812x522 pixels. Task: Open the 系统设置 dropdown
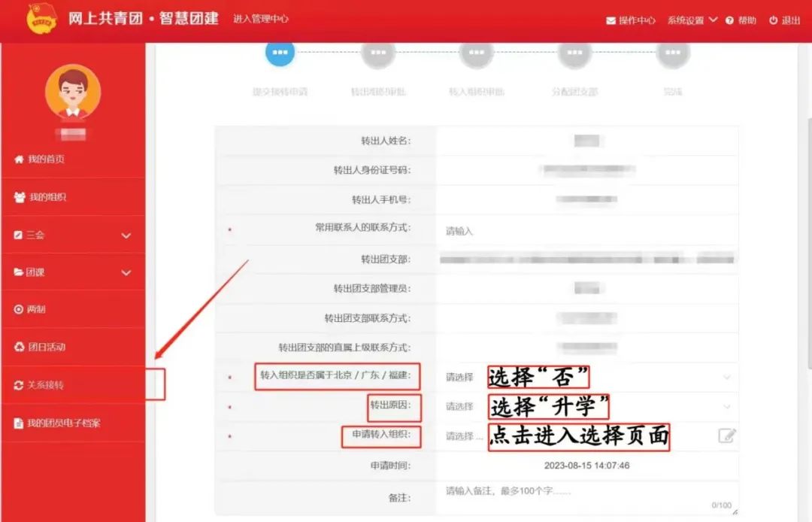pyautogui.click(x=692, y=20)
